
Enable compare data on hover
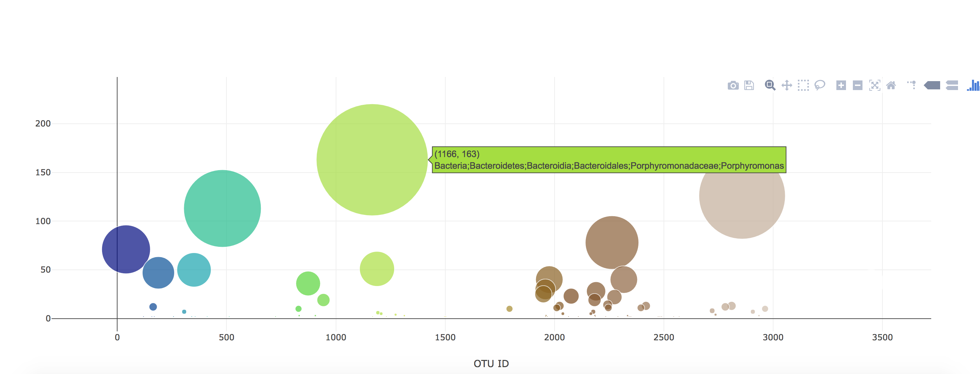(952, 85)
